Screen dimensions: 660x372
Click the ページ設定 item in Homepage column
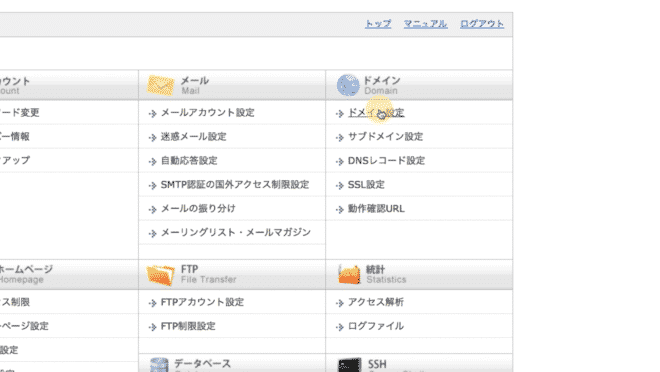coord(24,326)
